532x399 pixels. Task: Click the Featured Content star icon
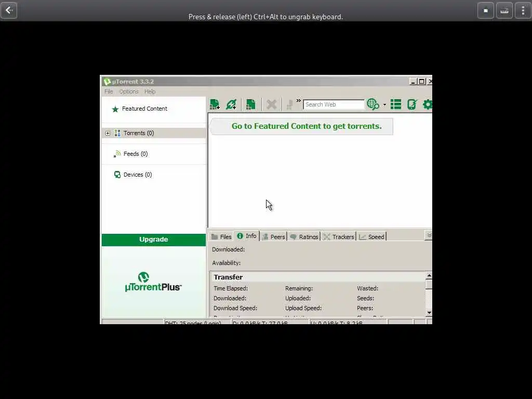[x=115, y=109]
